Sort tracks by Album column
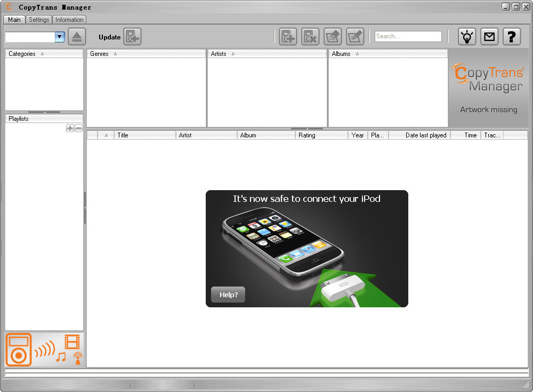The width and height of the screenshot is (533, 392). pos(266,135)
